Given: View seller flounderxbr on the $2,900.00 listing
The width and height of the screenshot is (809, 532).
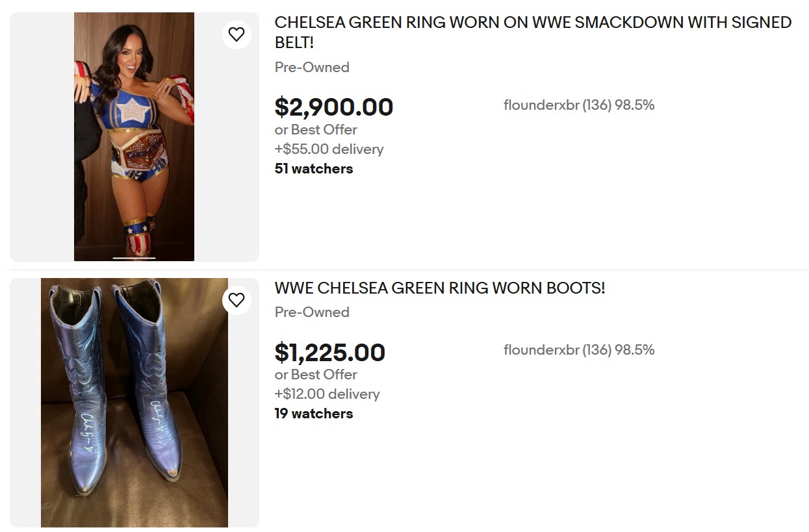Looking at the screenshot, I should pos(578,105).
